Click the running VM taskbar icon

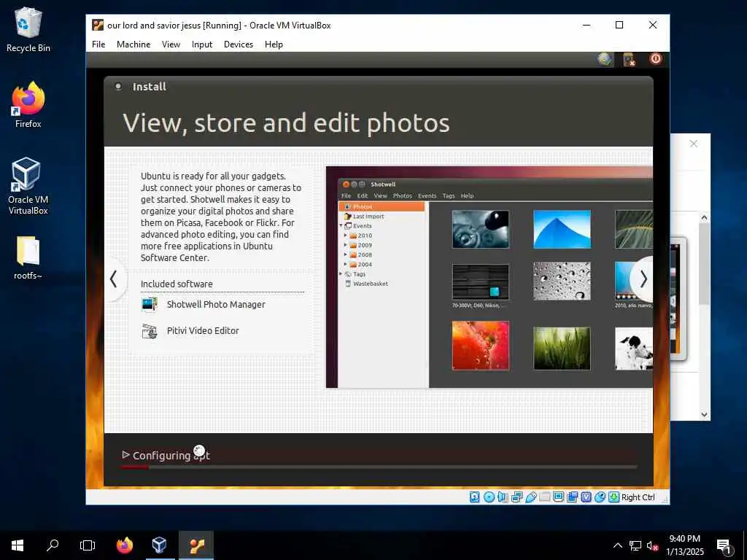(196, 545)
